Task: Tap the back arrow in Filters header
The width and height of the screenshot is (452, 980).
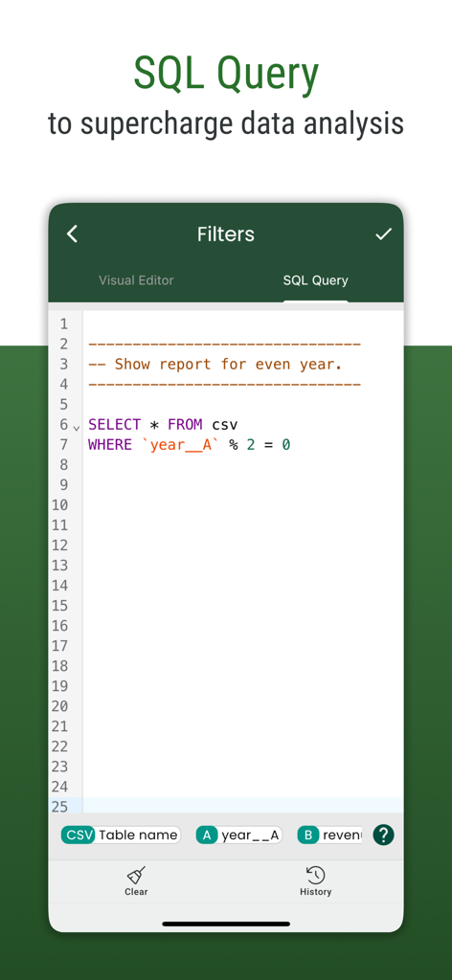Action: (x=73, y=234)
